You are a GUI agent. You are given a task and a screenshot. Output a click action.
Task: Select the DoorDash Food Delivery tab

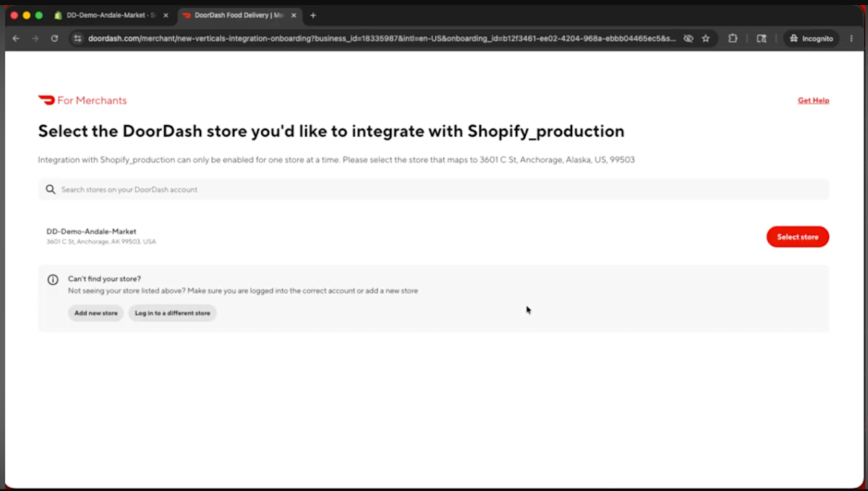click(239, 15)
